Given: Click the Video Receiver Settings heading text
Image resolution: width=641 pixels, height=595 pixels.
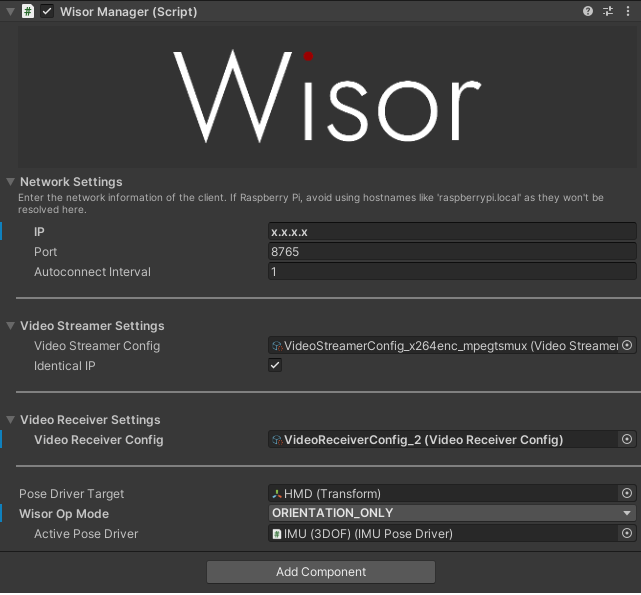Looking at the screenshot, I should [90, 420].
